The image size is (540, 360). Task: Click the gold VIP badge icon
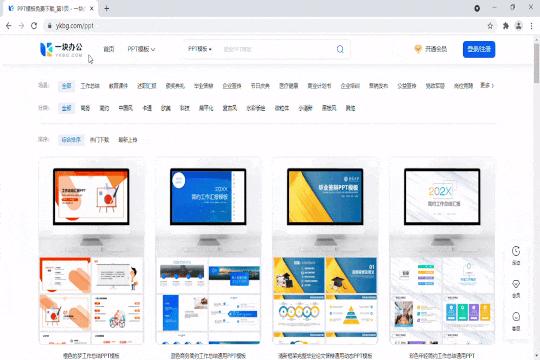[418, 49]
